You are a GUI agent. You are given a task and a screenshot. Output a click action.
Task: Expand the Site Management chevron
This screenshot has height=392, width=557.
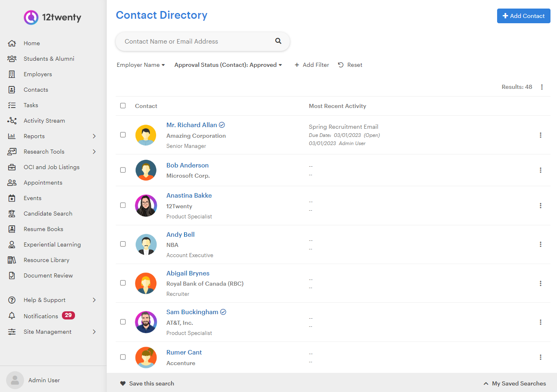pos(94,332)
